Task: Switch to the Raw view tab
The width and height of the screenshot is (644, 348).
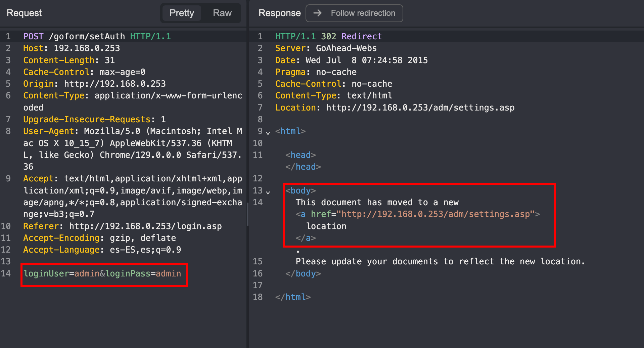Action: [222, 13]
